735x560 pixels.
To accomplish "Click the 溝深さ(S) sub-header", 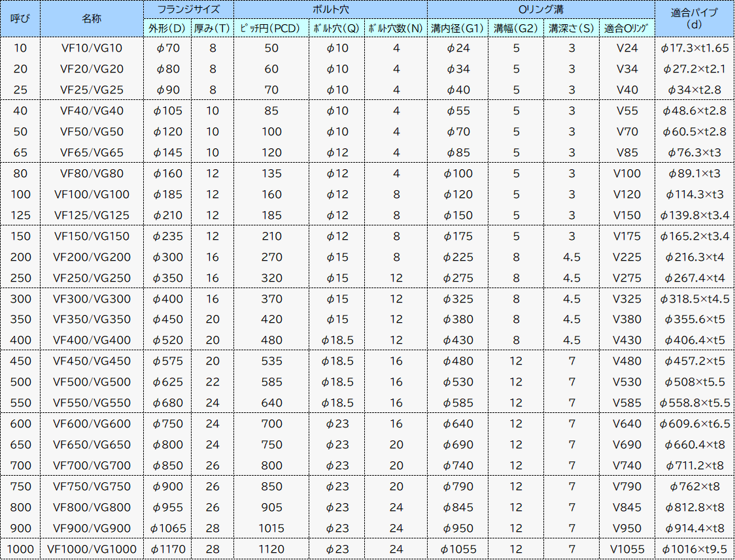I will pos(572,28).
